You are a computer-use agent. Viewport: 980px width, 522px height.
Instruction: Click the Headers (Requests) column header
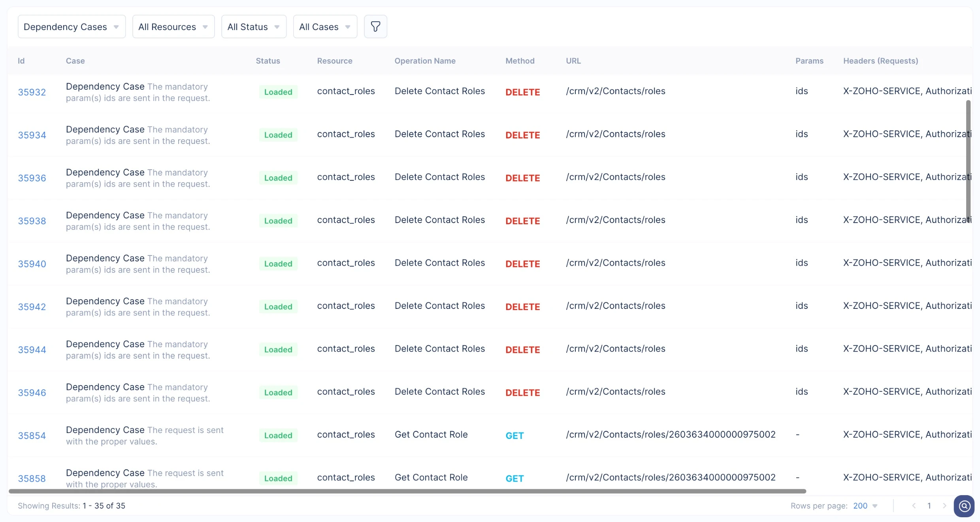pyautogui.click(x=880, y=61)
